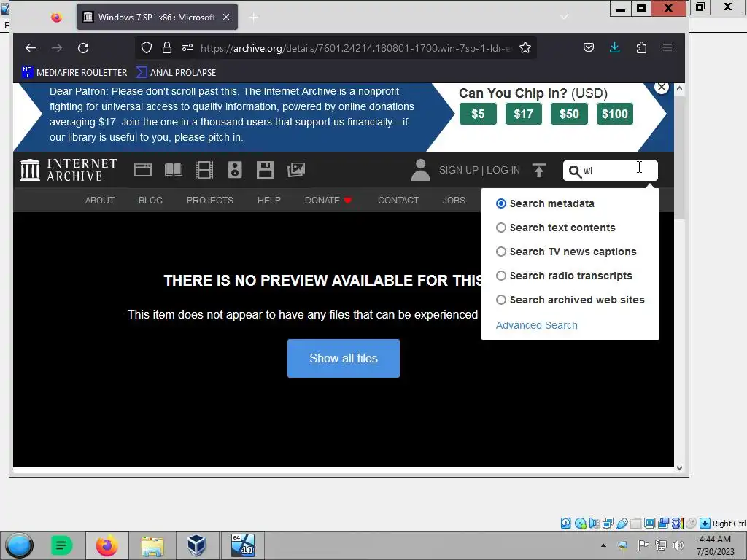The width and height of the screenshot is (747, 560).
Task: Go back to the previous page in Firefox
Action: 31,47
